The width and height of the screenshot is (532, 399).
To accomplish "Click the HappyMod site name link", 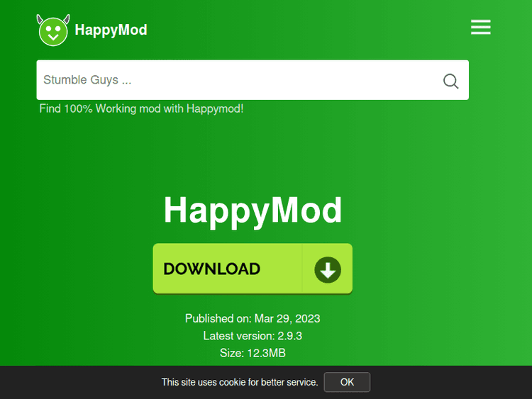I will pyautogui.click(x=111, y=30).
